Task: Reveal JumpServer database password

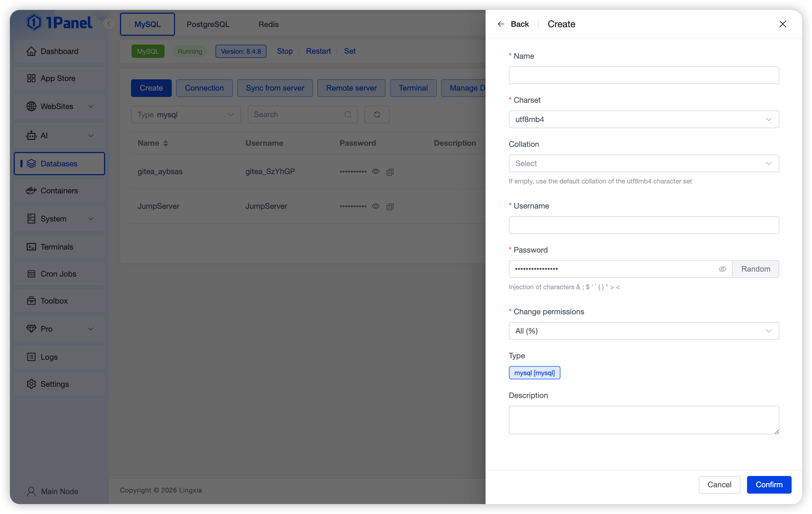Action: (x=376, y=206)
